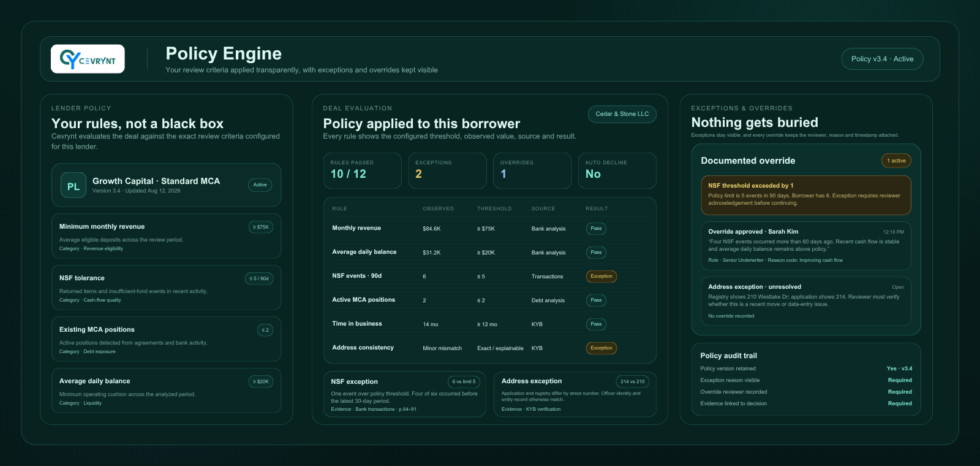The width and height of the screenshot is (980, 466).
Task: Click the Threshold column header
Action: [x=494, y=208]
